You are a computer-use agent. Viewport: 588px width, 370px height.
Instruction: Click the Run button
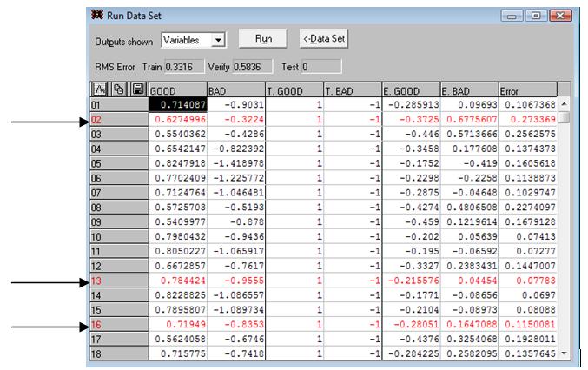click(263, 38)
